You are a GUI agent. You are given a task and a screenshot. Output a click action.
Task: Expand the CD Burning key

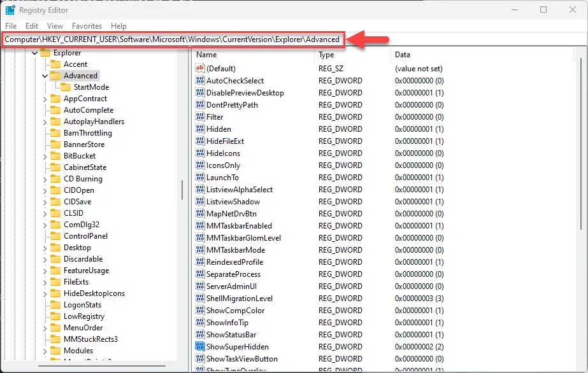[45, 179]
